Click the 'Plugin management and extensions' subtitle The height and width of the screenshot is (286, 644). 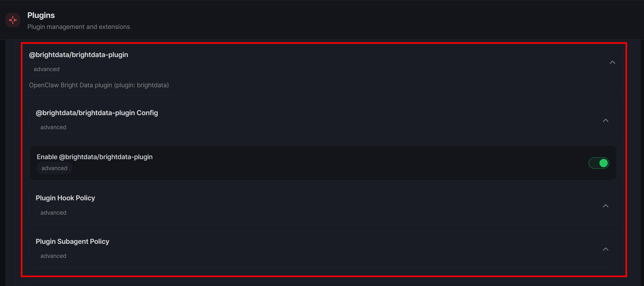click(x=78, y=27)
